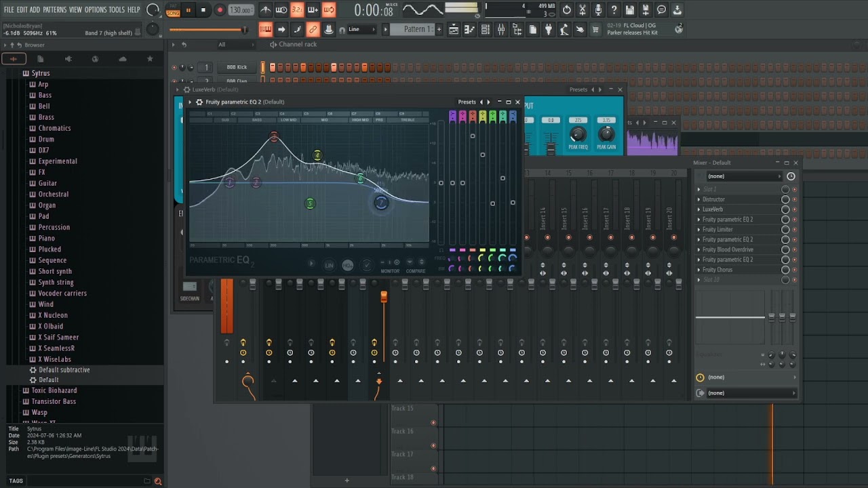Open the EDIT menu
This screenshot has height=488, width=868.
click(22, 9)
